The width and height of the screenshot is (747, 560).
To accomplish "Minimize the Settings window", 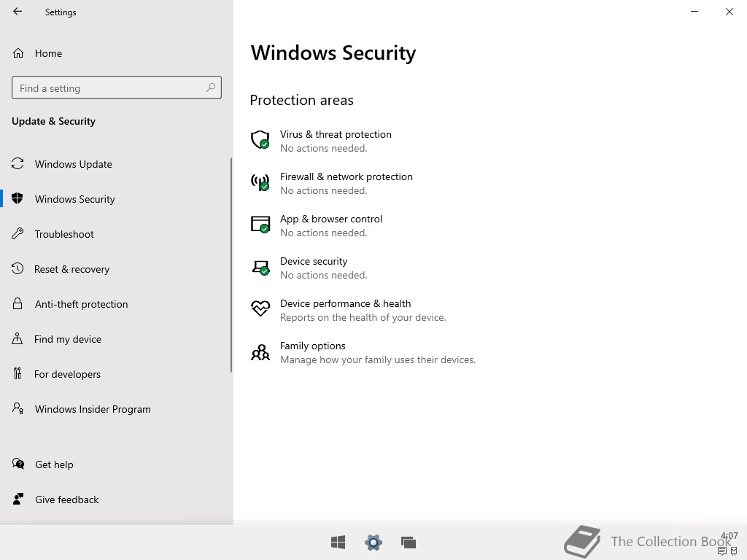I will pyautogui.click(x=694, y=12).
